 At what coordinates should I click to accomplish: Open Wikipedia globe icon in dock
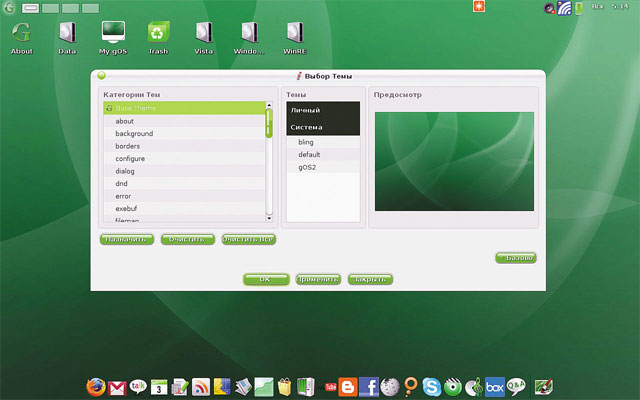pos(390,387)
